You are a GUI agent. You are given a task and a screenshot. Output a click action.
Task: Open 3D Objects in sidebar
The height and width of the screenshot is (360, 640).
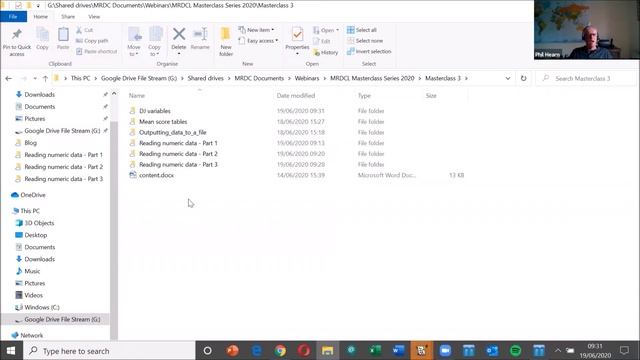39,223
